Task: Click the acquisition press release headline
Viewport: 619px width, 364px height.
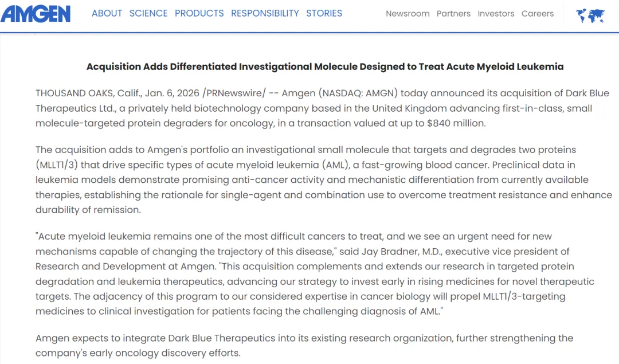Action: (x=325, y=66)
